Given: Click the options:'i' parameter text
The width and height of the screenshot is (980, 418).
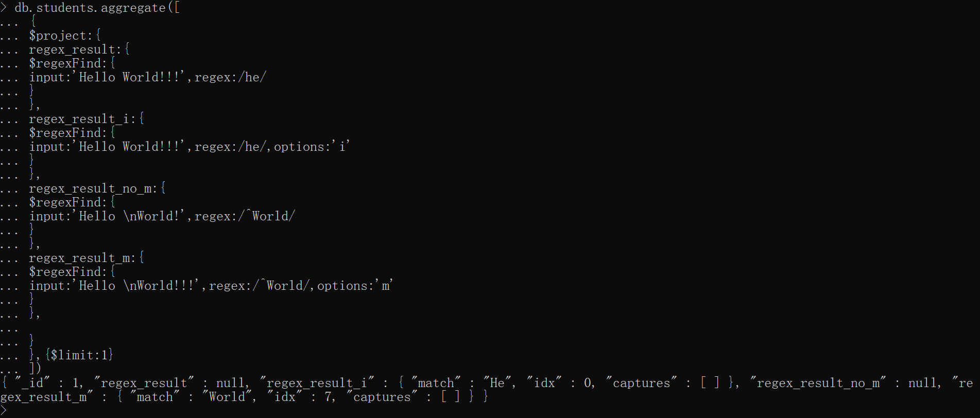Looking at the screenshot, I should pyautogui.click(x=312, y=147).
